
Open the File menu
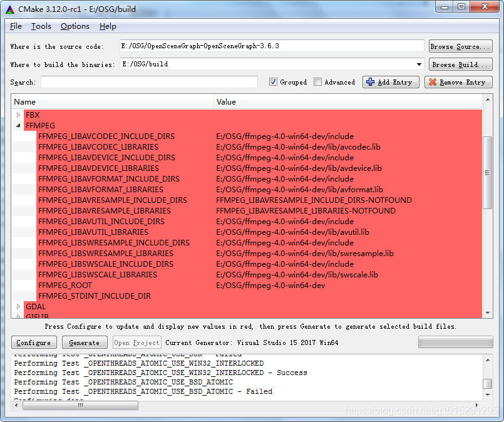coord(16,26)
